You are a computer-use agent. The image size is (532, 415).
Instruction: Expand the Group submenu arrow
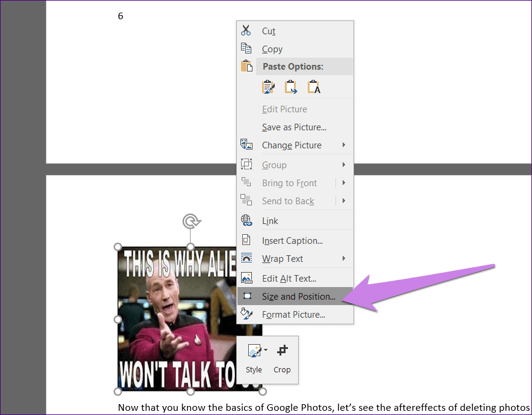[x=344, y=165]
